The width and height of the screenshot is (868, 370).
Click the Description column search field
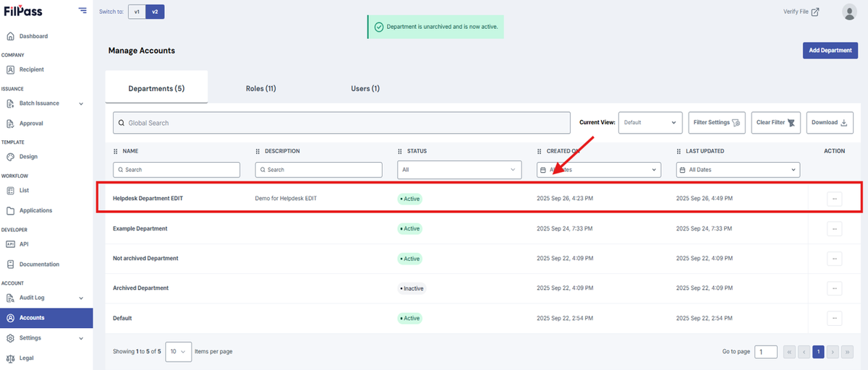coord(318,170)
